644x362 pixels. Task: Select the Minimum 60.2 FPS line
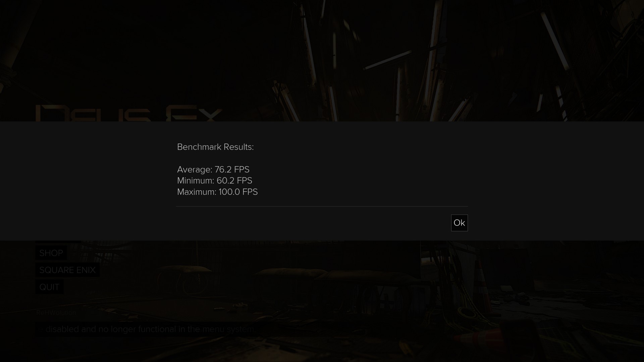coord(215,181)
